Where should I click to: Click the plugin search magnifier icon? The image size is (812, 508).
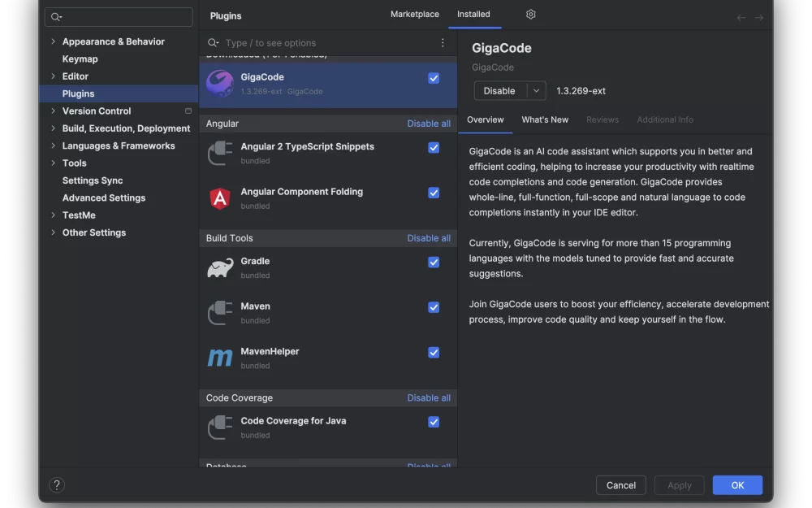(213, 43)
